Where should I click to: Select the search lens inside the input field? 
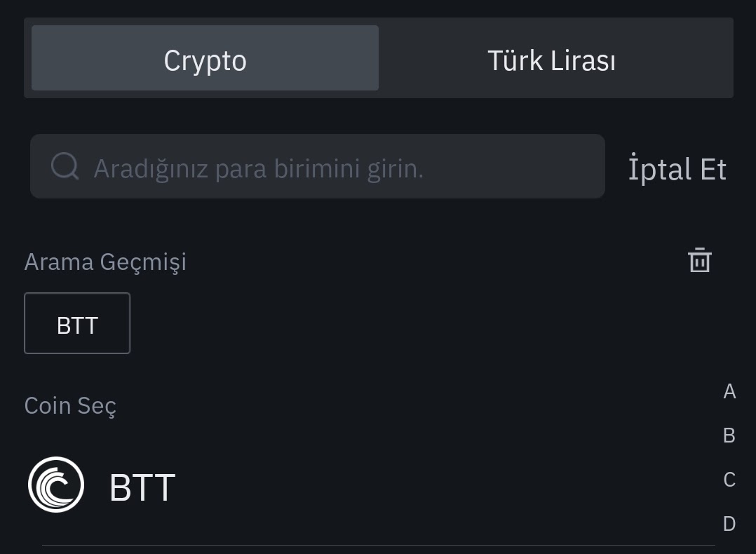point(65,166)
